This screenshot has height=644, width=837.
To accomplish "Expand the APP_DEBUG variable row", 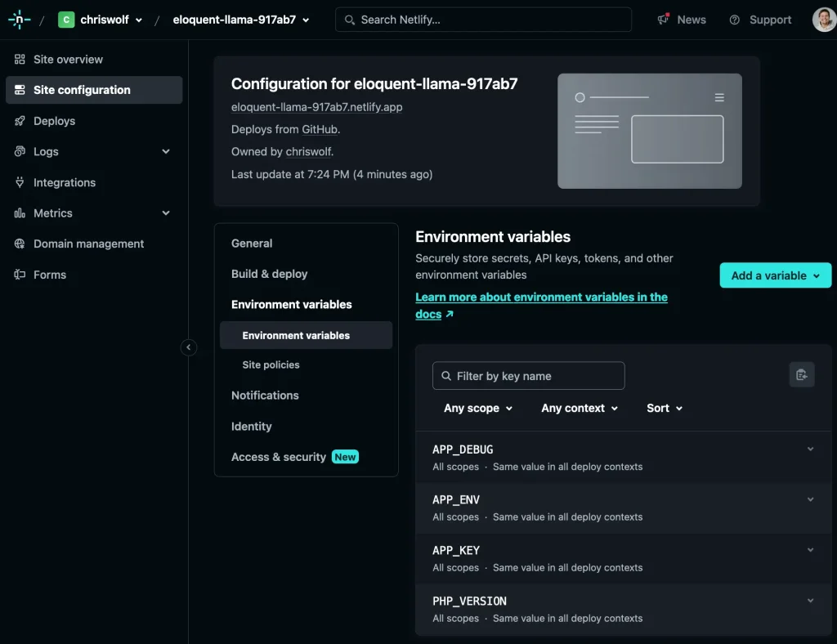I will coord(810,449).
